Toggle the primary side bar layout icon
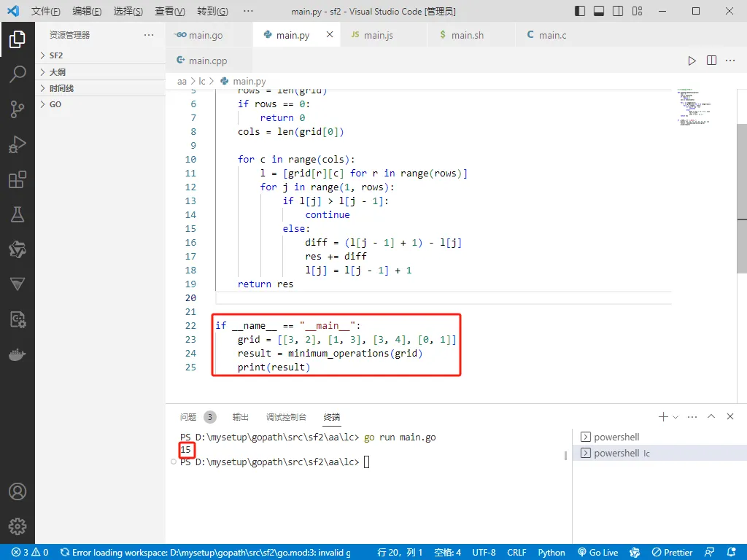The height and width of the screenshot is (560, 747). [x=580, y=11]
